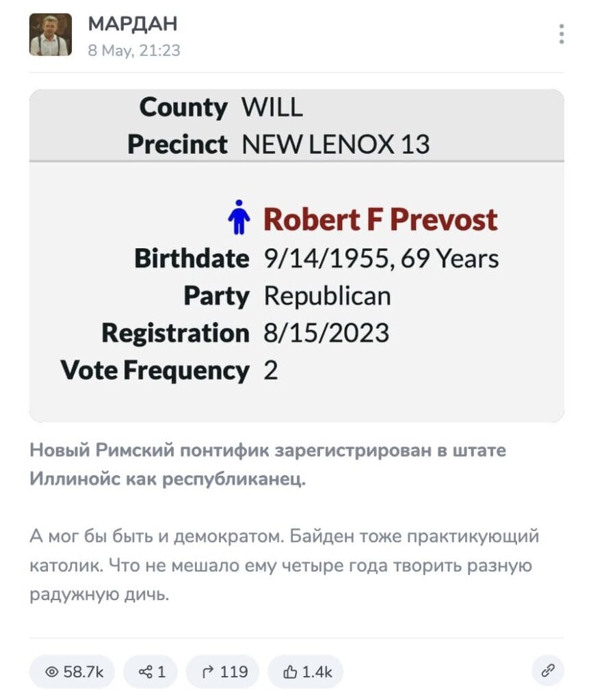
Task: Click the Precinct NEW LENOX 13 line
Action: click(279, 144)
